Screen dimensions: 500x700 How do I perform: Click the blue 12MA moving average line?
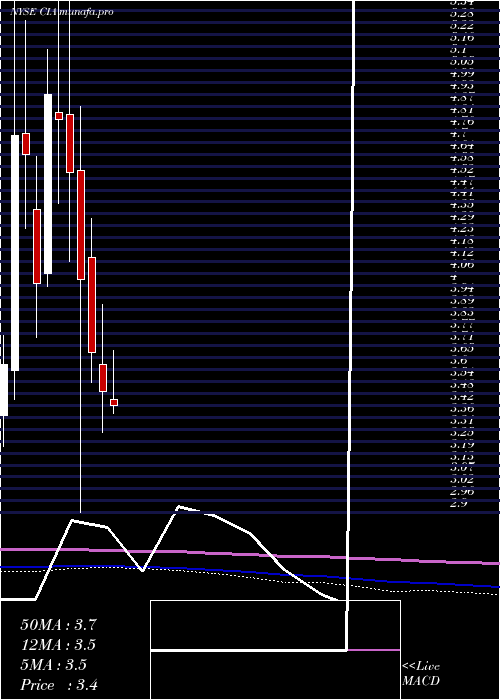pos(250,574)
